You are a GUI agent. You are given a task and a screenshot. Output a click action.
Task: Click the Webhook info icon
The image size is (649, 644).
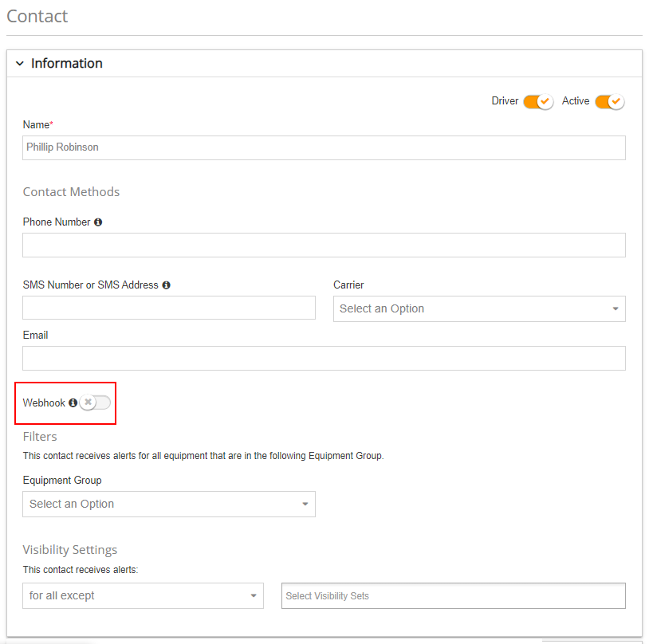click(x=73, y=403)
